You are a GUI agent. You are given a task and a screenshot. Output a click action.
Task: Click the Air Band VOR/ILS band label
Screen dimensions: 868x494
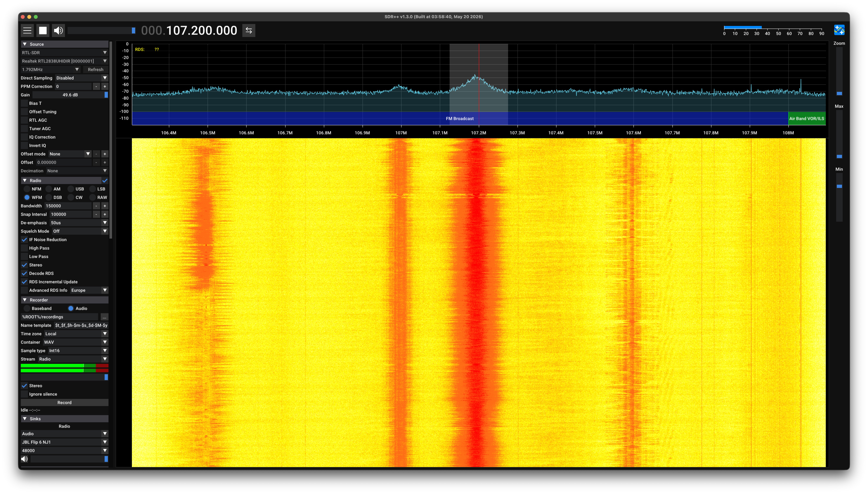(x=807, y=119)
